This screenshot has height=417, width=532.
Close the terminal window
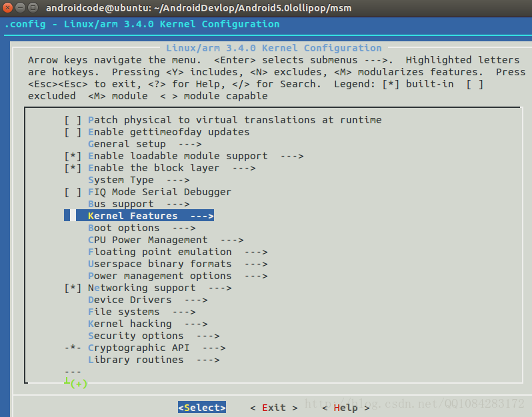7,7
